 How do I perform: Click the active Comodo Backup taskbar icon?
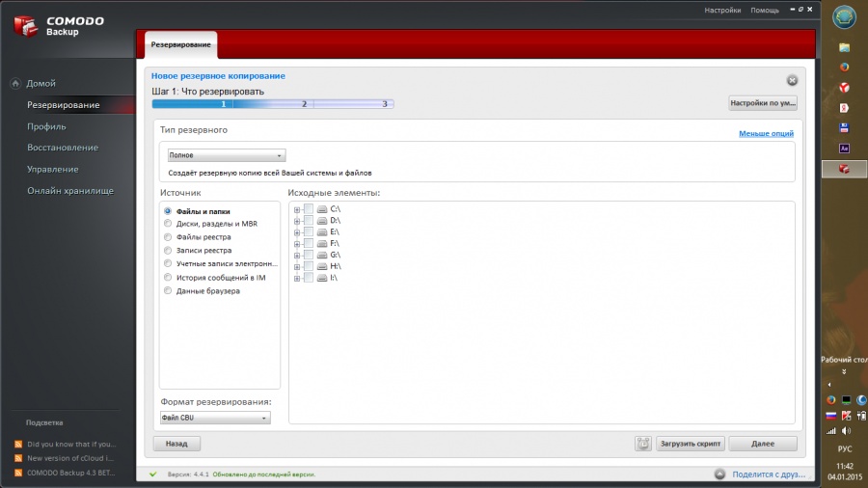point(844,169)
